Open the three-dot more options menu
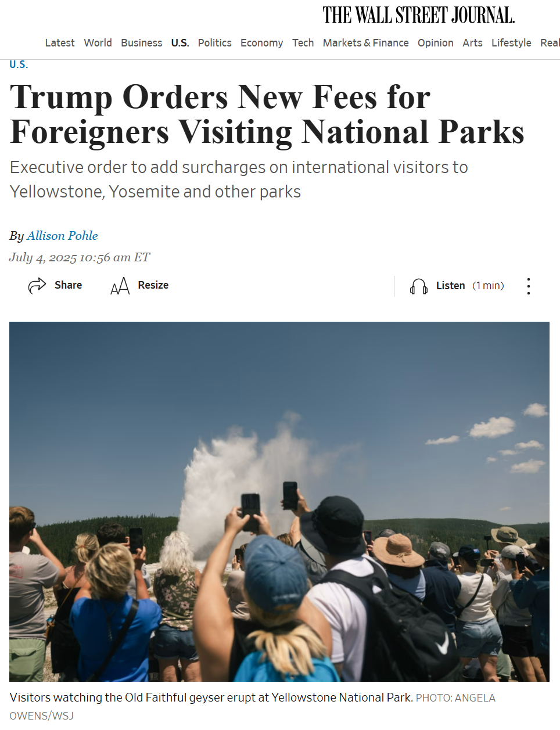Image resolution: width=560 pixels, height=730 pixels. coord(528,286)
